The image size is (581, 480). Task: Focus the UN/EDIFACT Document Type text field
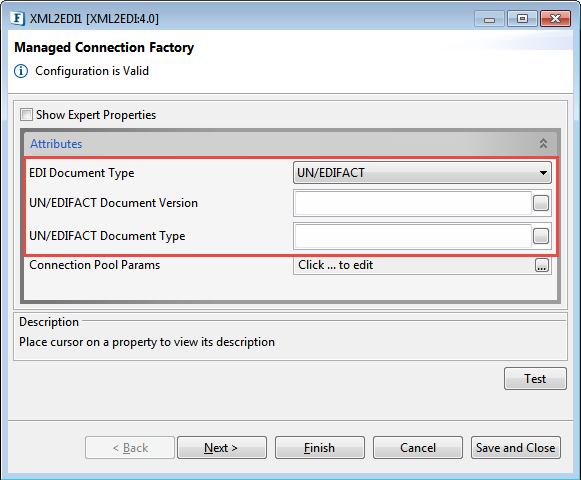pyautogui.click(x=413, y=236)
